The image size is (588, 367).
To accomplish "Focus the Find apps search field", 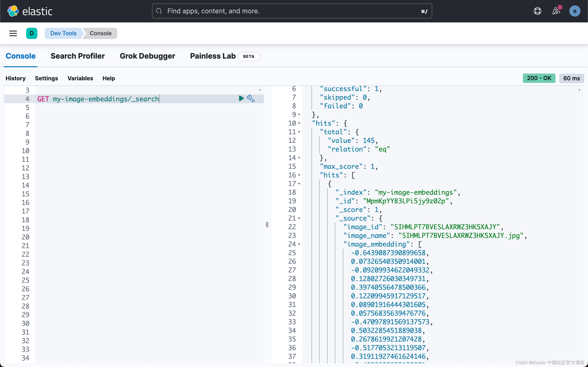I will tap(291, 11).
